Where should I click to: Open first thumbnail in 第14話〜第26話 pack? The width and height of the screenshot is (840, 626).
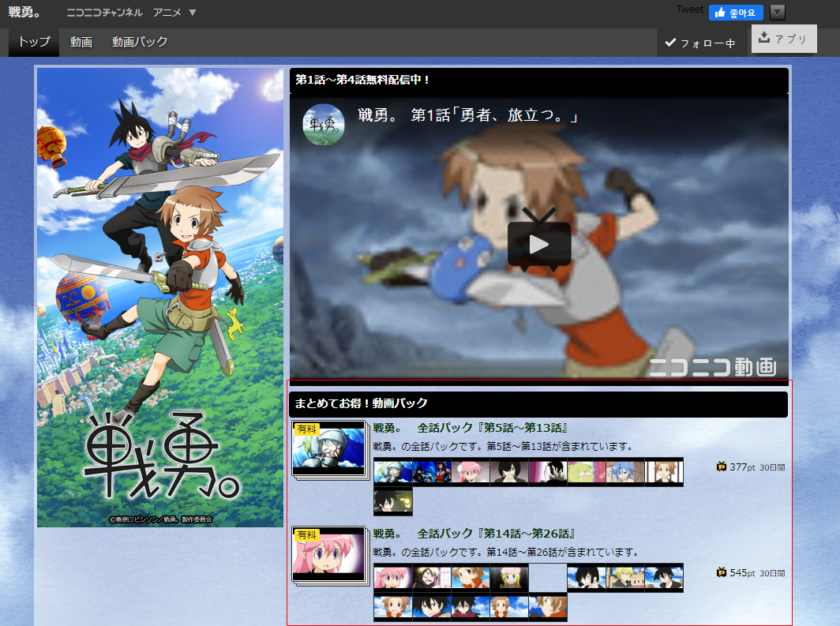pos(392,578)
